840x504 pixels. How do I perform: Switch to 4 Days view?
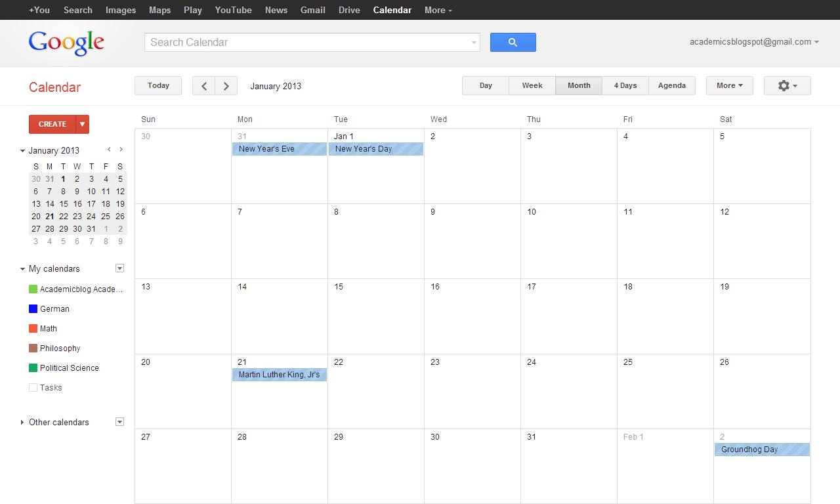pos(625,85)
